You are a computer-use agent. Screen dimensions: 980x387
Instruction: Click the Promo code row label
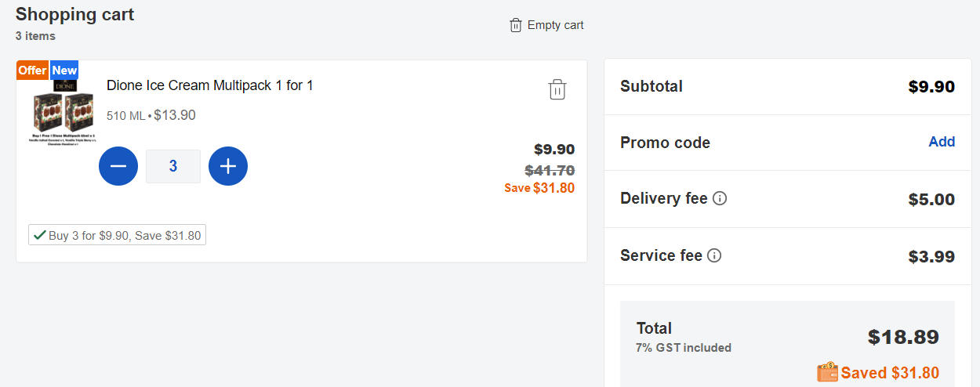point(665,143)
